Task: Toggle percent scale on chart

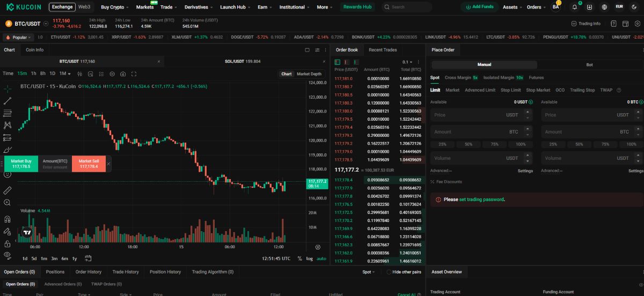Action: coord(299,258)
